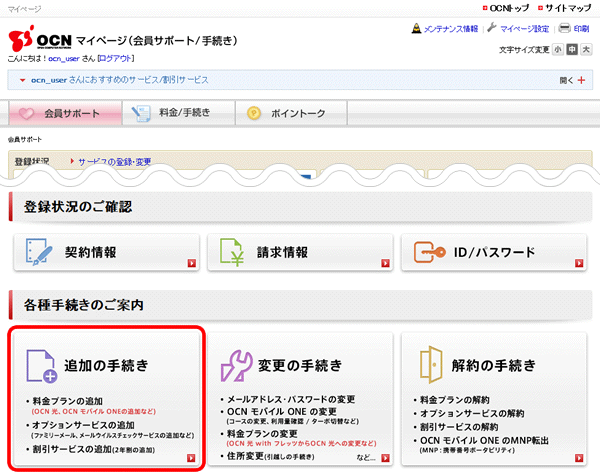Switch to ポイントーク tab
Image resolution: width=600 pixels, height=475 pixels.
point(292,113)
